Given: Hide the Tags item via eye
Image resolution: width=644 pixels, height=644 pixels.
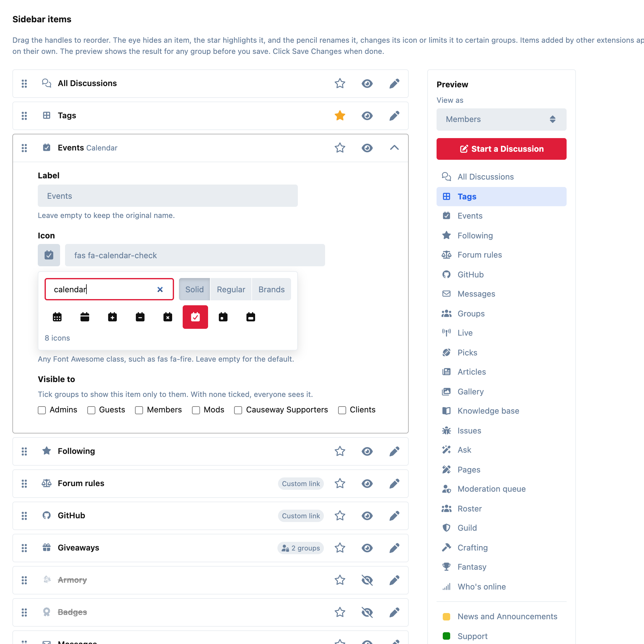Looking at the screenshot, I should (367, 116).
